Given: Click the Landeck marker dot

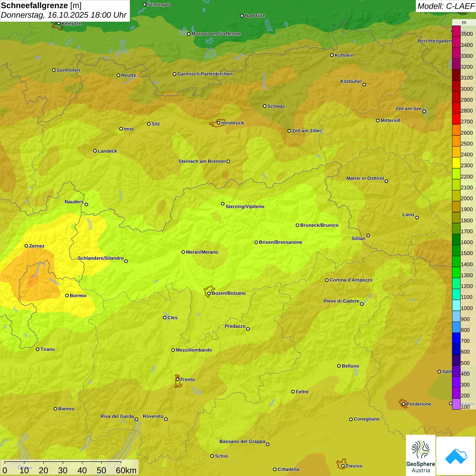Looking at the screenshot, I should point(95,151).
